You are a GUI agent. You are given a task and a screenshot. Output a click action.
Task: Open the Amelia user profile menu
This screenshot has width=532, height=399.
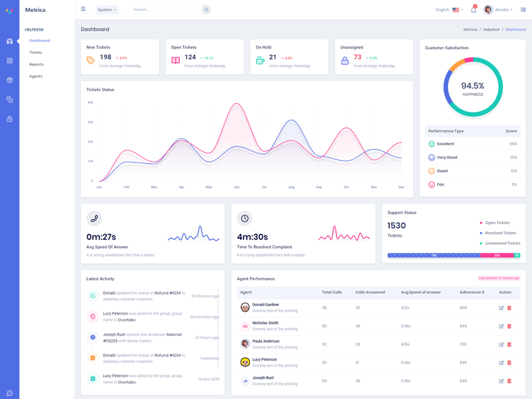[x=498, y=10]
